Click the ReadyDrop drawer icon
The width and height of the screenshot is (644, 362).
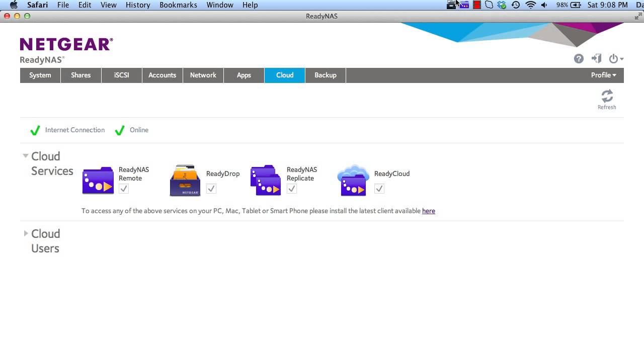coord(185,180)
